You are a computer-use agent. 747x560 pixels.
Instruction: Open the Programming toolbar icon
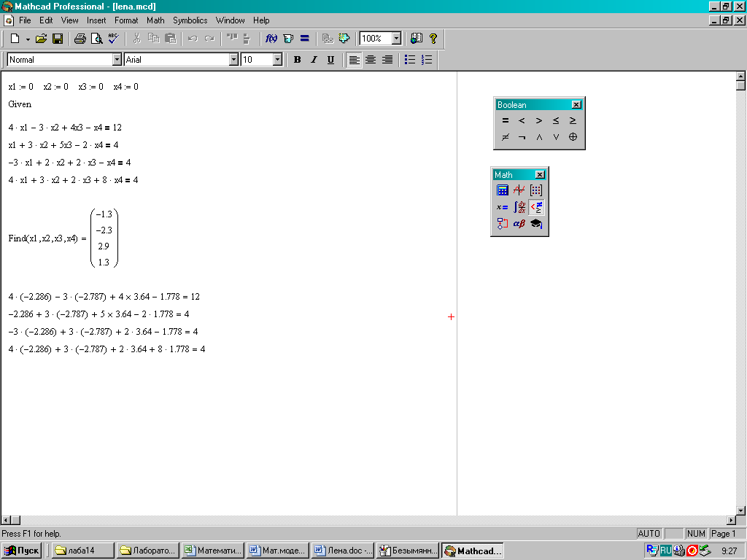click(x=503, y=224)
